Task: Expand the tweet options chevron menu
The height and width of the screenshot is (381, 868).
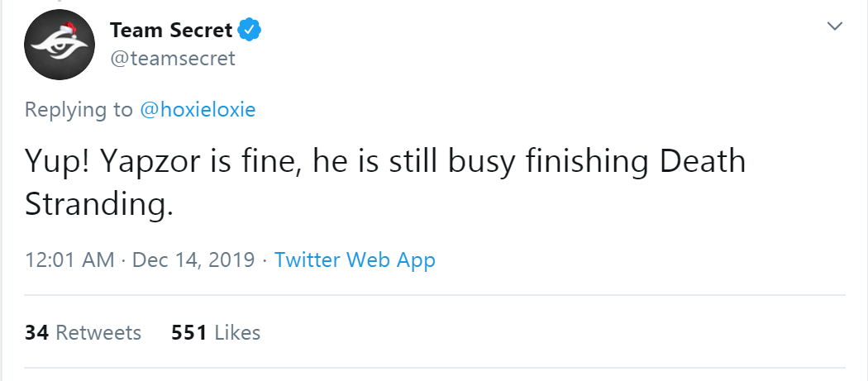Action: tap(834, 26)
